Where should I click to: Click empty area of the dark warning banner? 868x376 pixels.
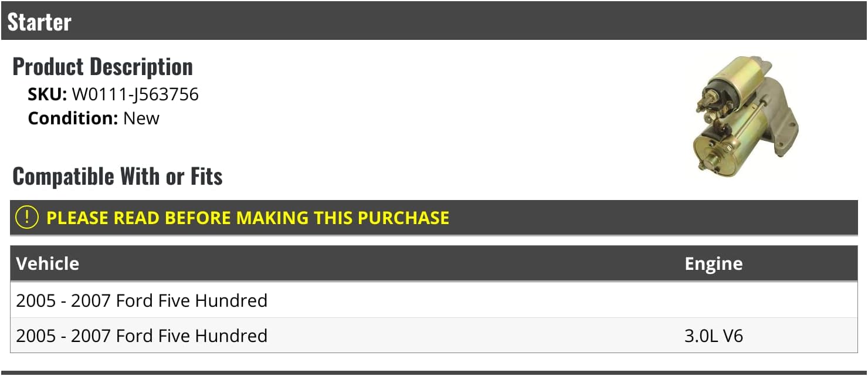click(x=645, y=218)
